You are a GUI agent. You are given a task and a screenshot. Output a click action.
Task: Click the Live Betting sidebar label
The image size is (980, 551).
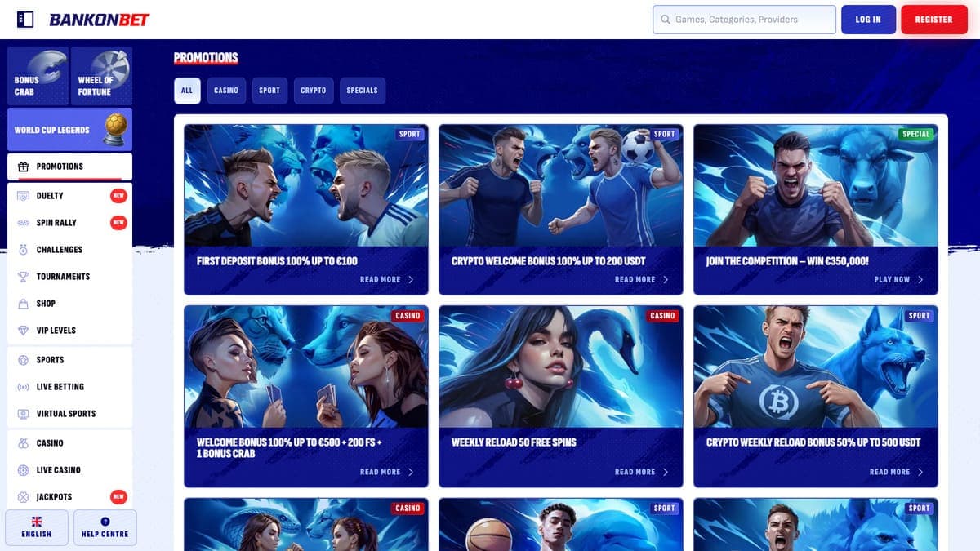tap(60, 387)
